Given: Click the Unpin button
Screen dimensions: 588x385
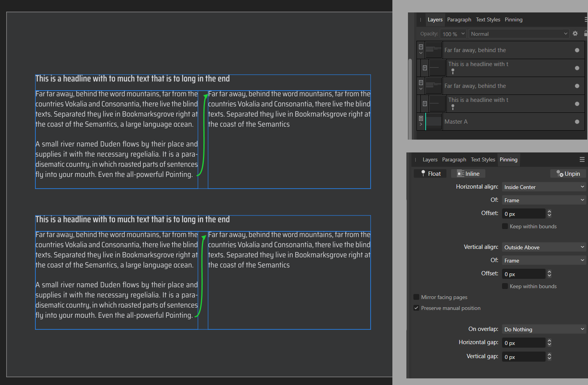Looking at the screenshot, I should [x=568, y=174].
